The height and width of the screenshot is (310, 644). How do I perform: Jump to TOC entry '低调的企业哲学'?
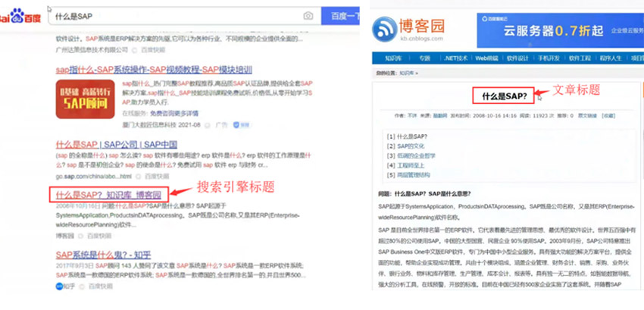(x=416, y=156)
